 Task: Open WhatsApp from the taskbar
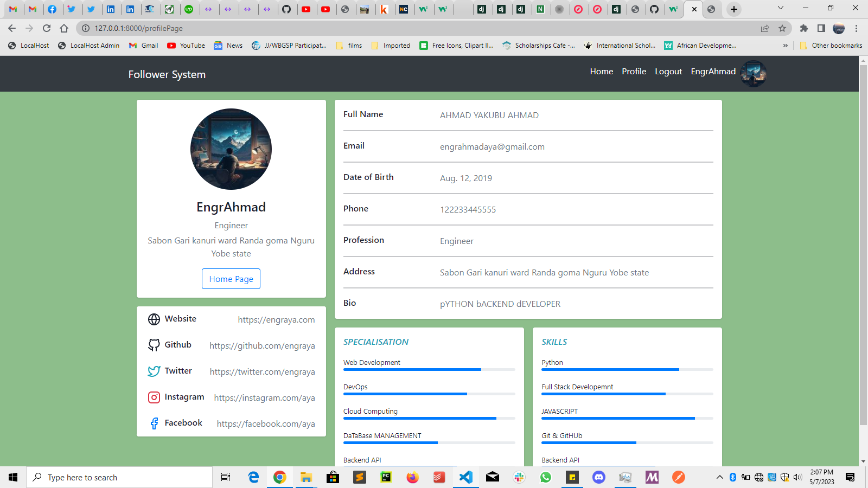[546, 477]
